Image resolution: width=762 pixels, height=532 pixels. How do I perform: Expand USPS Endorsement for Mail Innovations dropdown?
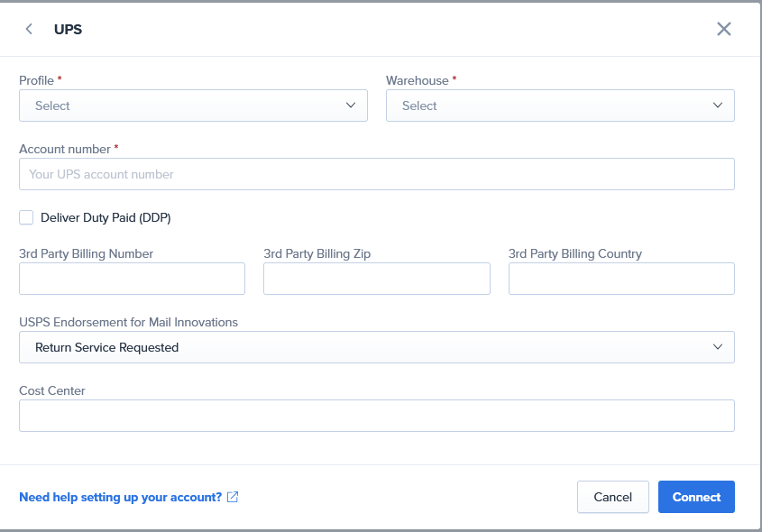click(377, 347)
